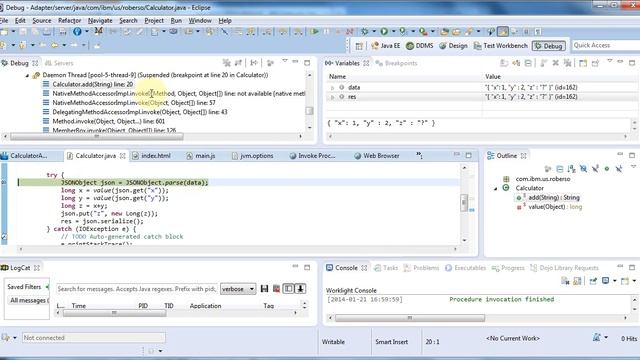
Task: Click Remove All icon in Variables view
Action: tap(567, 63)
